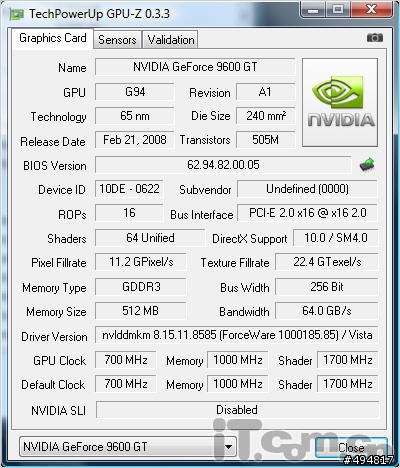Image resolution: width=400 pixels, height=468 pixels.
Task: Click the Subvendor field Undefined (0000)
Action: tap(307, 189)
